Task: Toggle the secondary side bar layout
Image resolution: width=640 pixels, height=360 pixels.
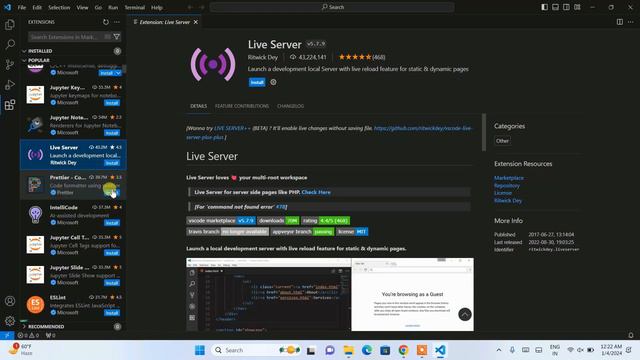Action: [x=566, y=7]
